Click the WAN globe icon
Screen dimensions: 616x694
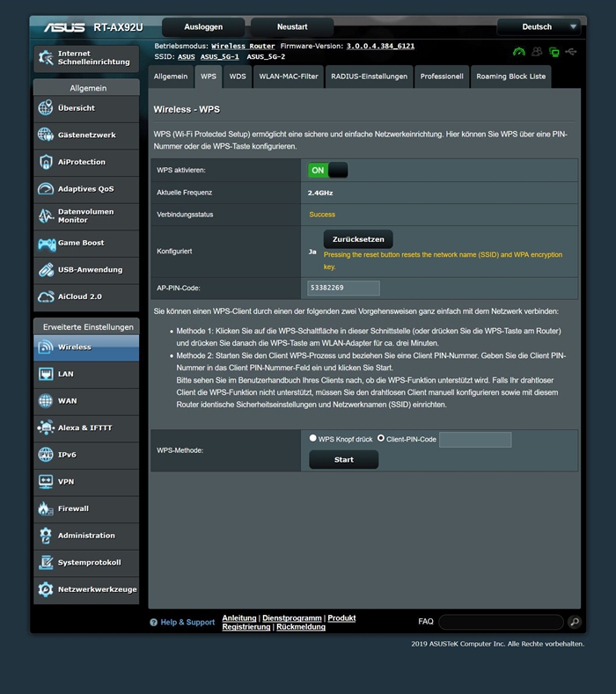tap(46, 401)
